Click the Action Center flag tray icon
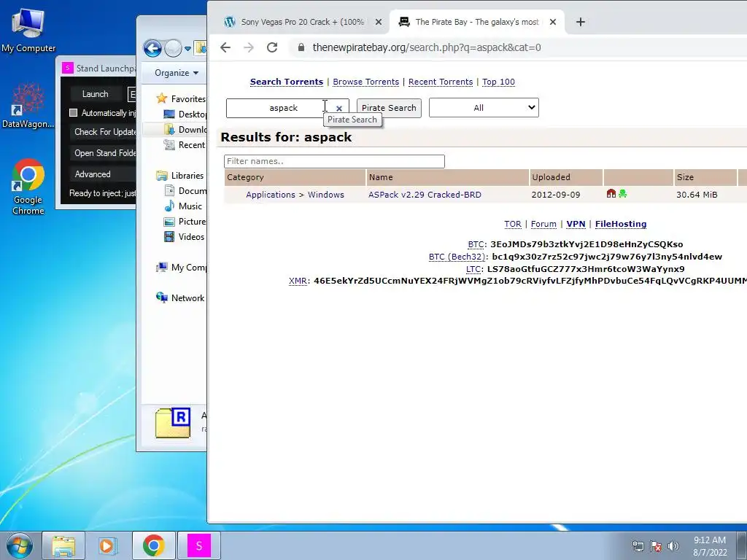Image resolution: width=747 pixels, height=560 pixels. pos(656,546)
